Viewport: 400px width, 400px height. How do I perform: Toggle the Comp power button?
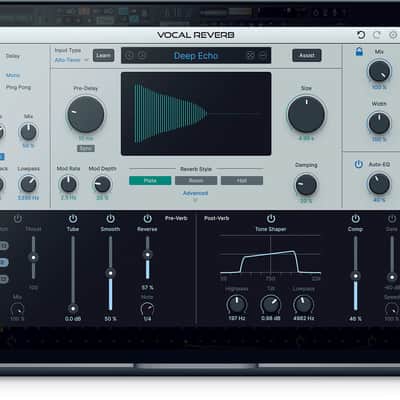355,219
